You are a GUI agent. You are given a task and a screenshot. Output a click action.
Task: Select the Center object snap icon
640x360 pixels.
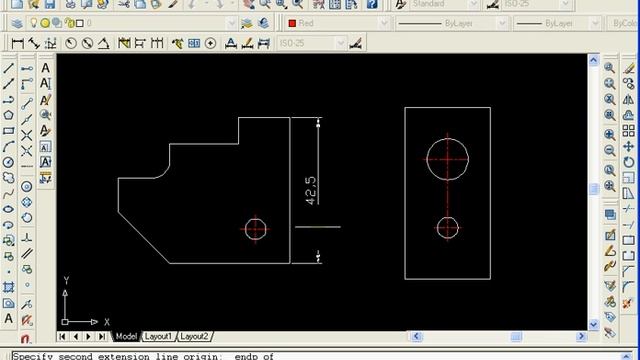tap(27, 187)
